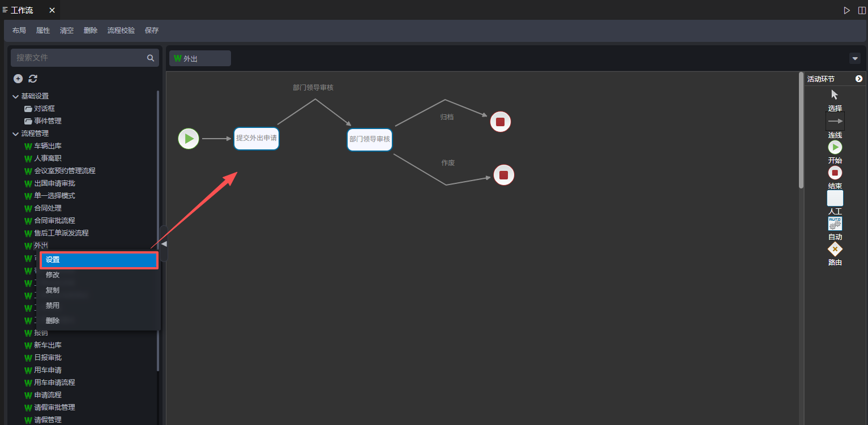
Task: Collapse the 流程管理 tree group
Action: 15,134
